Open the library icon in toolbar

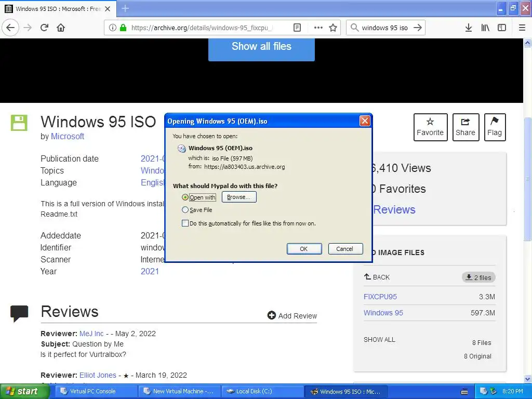pyautogui.click(x=485, y=28)
